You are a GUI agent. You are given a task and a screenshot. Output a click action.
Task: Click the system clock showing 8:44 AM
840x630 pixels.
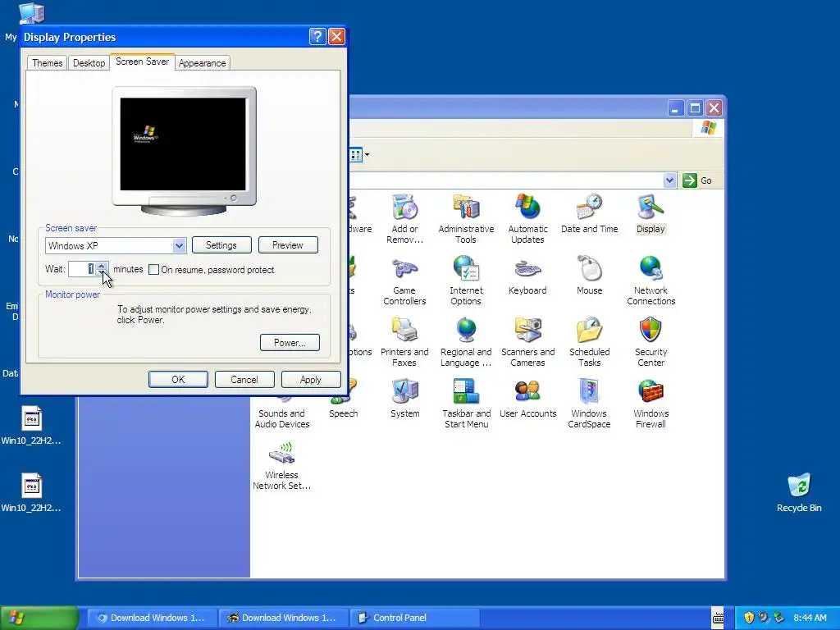(810, 618)
